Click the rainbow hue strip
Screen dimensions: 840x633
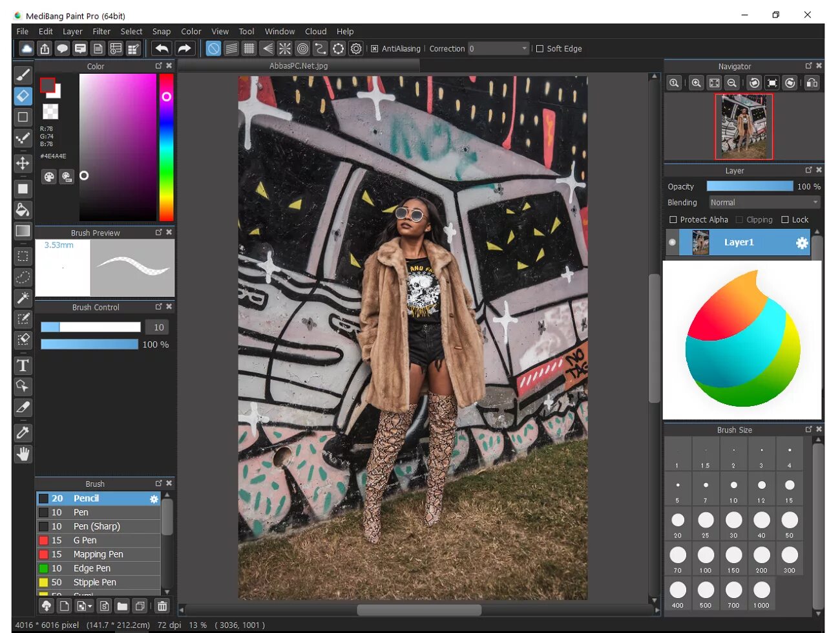[166, 147]
